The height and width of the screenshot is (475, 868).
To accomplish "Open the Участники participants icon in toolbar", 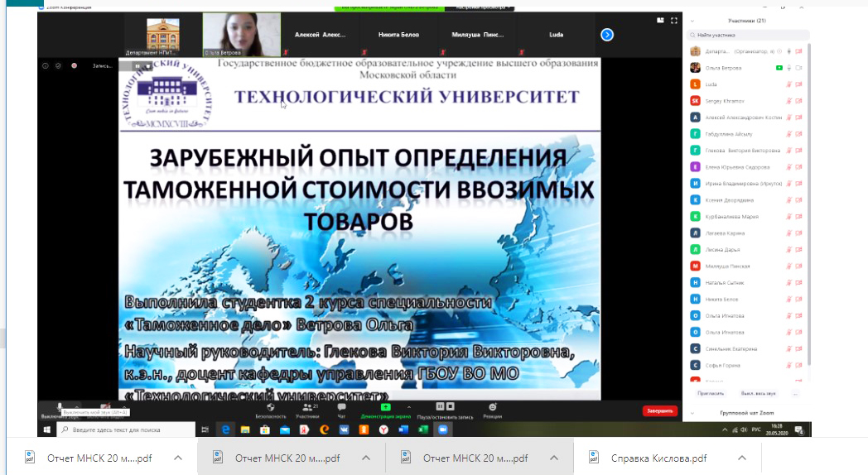I will point(306,407).
